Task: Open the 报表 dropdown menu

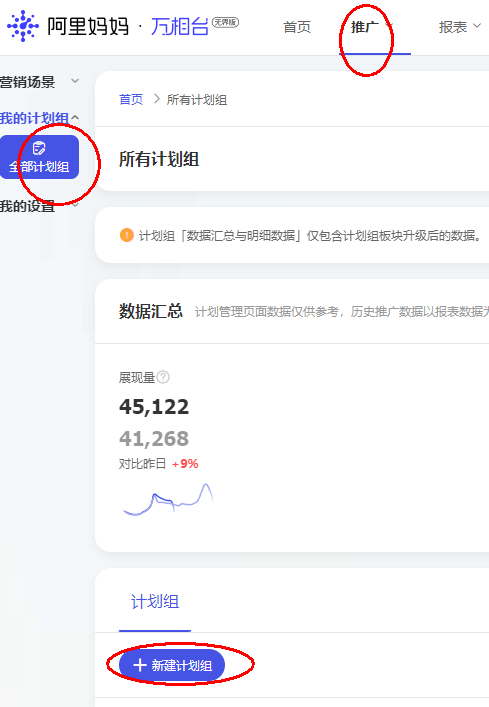Action: coord(460,27)
